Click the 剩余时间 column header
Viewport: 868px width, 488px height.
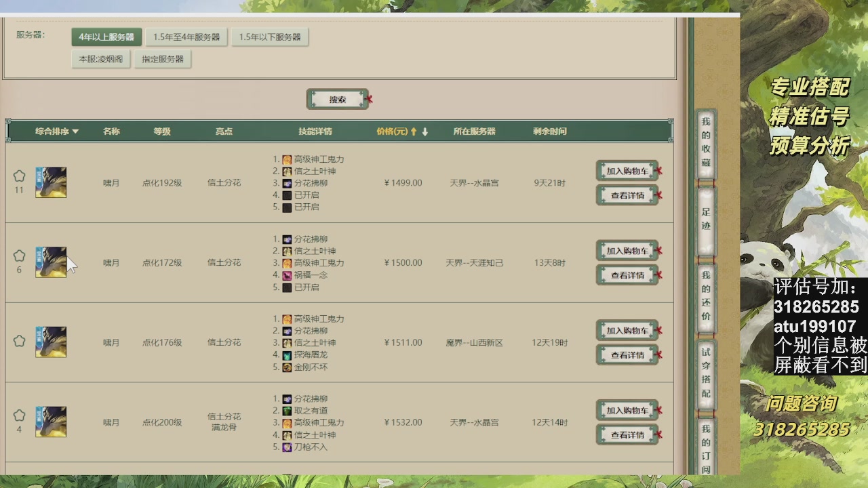point(549,131)
